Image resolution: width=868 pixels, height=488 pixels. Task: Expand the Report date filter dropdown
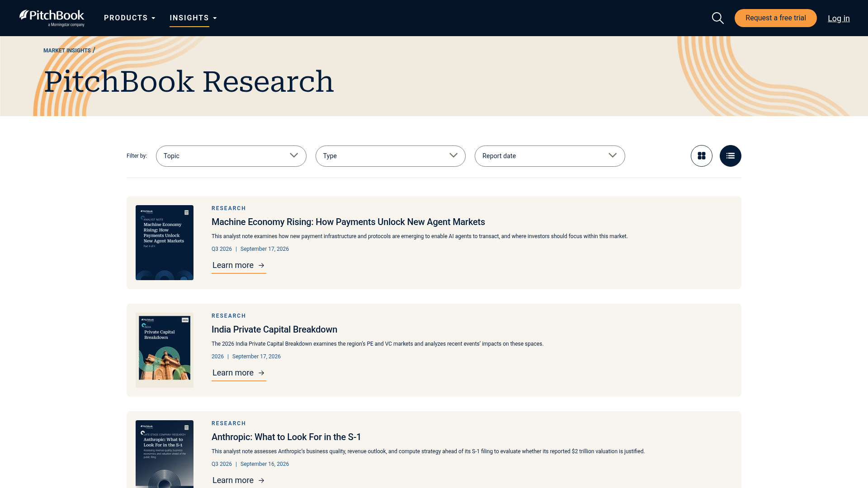coord(550,156)
